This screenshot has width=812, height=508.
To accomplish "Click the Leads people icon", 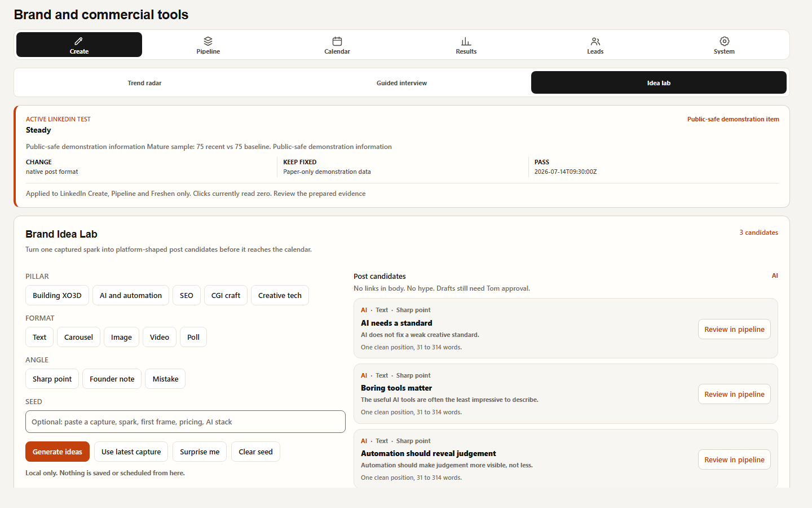I will pyautogui.click(x=595, y=41).
